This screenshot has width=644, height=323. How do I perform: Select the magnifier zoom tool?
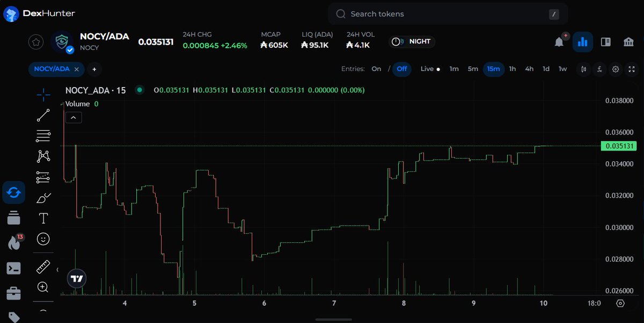43,288
